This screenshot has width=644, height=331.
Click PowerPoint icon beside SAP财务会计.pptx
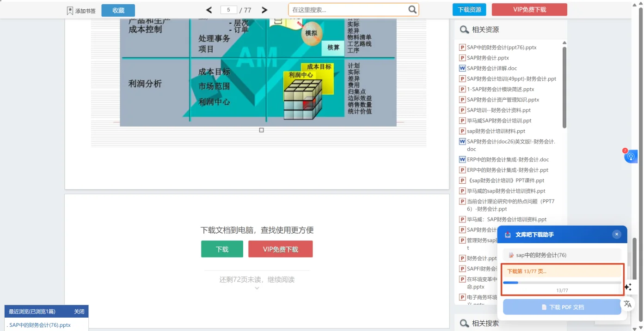462,58
